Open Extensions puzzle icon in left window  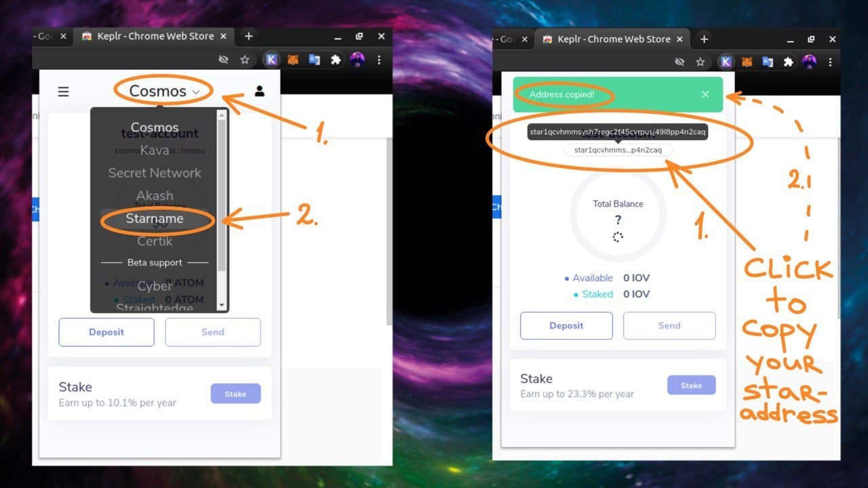336,60
